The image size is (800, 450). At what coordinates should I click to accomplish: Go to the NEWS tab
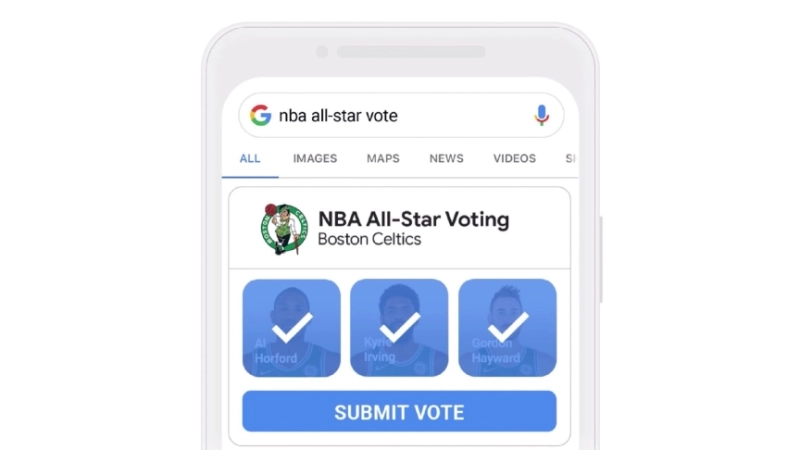click(446, 159)
